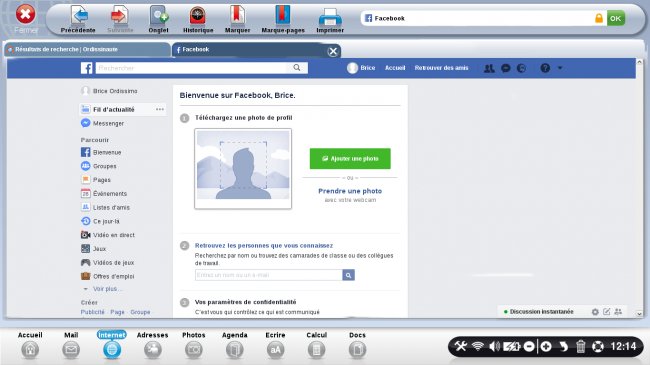
Task: Close the Facebook tab
Action: (332, 51)
